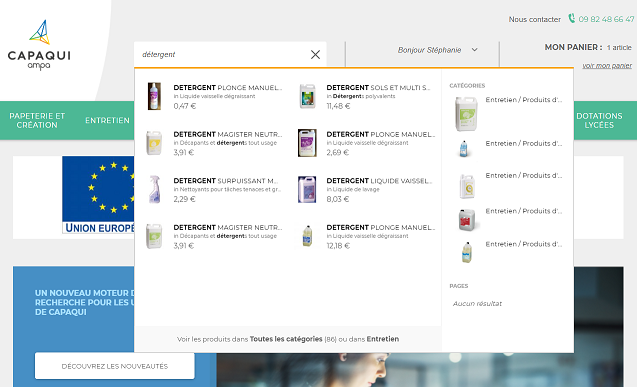Image resolution: width=637 pixels, height=387 pixels.
Task: Open the Dotations Lycées menu
Action: coord(599,120)
